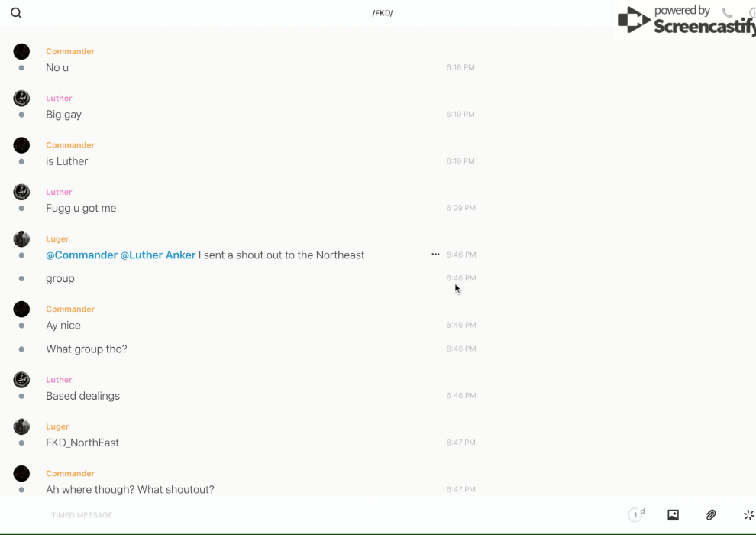756x535 pixels.
Task: Open the three-dots menu on Luger's message
Action: tap(435, 255)
